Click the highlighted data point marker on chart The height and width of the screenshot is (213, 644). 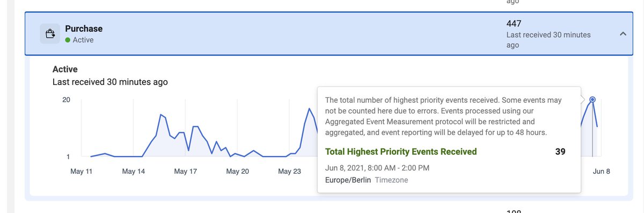[x=592, y=100]
